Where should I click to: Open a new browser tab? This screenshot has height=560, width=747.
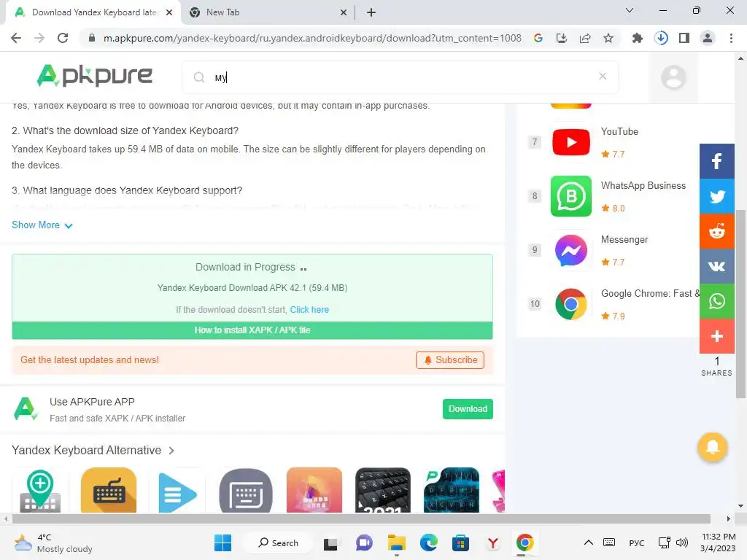(x=371, y=13)
